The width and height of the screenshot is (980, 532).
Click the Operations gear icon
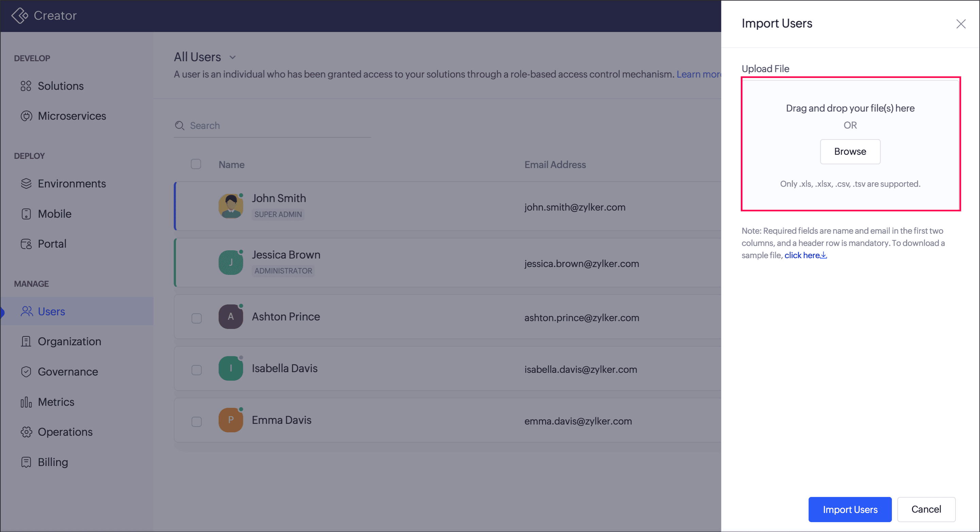[x=26, y=432]
